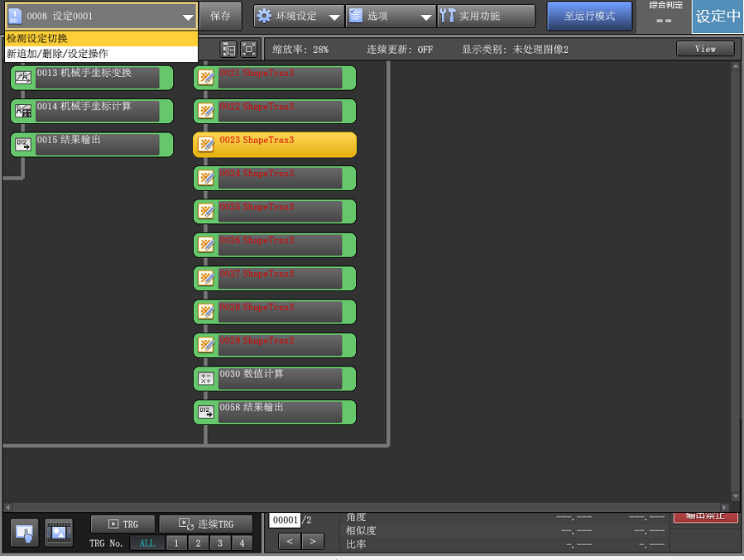Click the 0013 coordinate transform icon
Viewport: 744px width, 560px height.
23,77
